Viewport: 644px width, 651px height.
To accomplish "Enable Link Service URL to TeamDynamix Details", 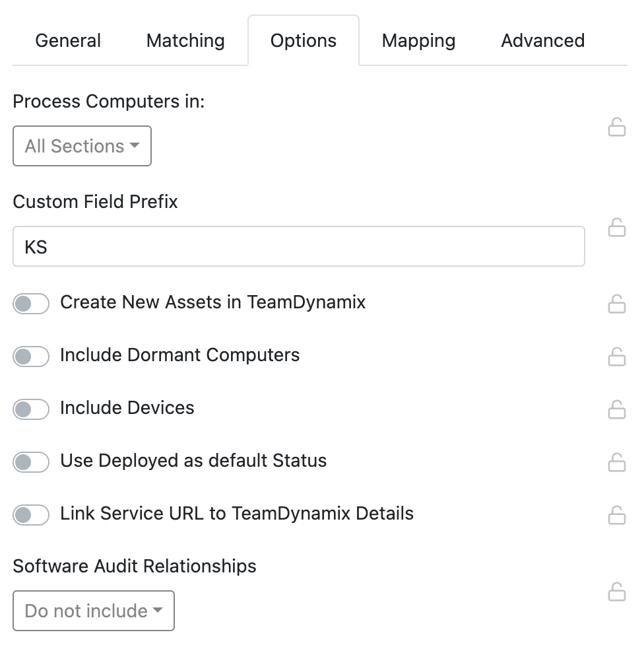I will coord(31,514).
